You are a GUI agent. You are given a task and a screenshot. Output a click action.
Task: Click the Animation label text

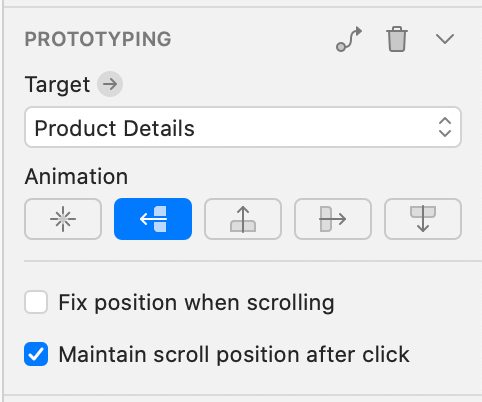76,176
